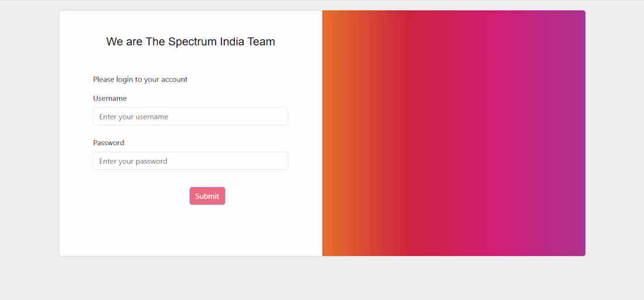Screen dimensions: 644x300
Task: Click the gray page background below the card
Action: click(x=322, y=278)
